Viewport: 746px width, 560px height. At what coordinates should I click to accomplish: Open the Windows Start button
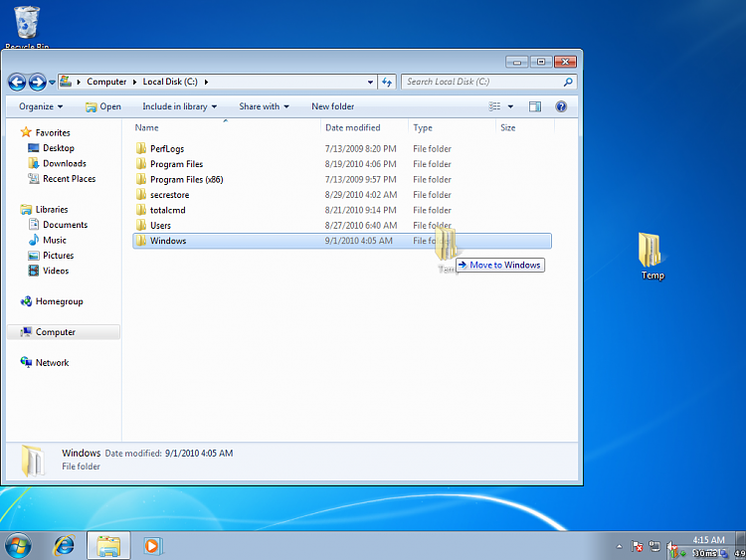[19, 545]
